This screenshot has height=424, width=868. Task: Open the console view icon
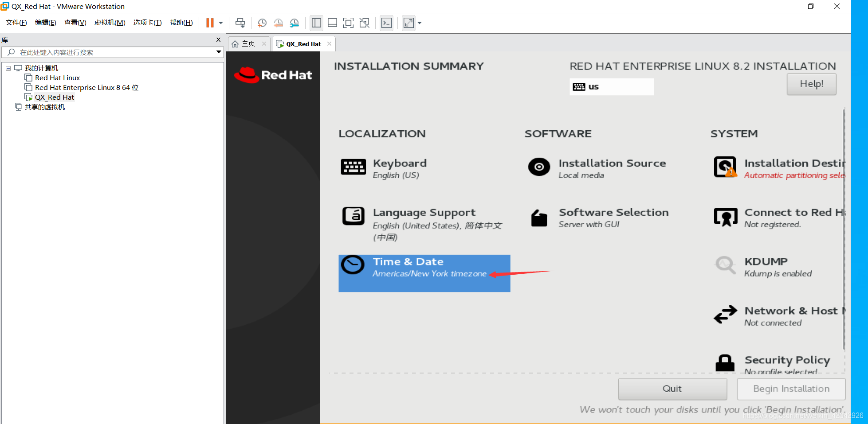pos(387,23)
